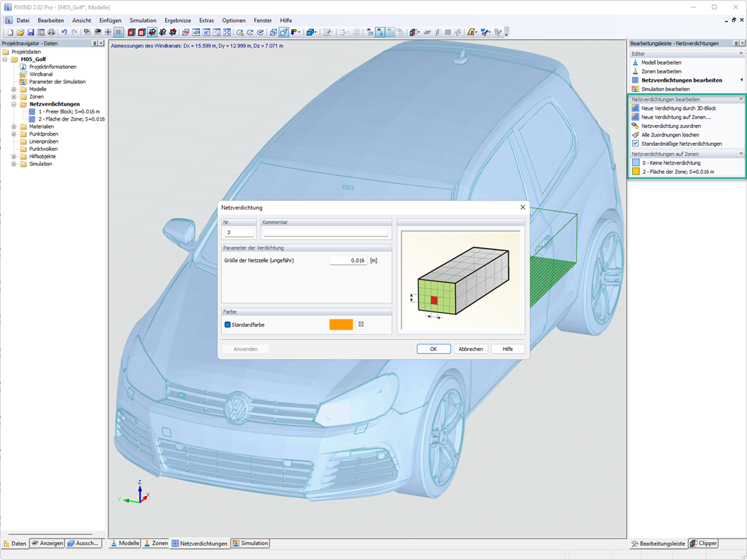This screenshot has width=747, height=560.
Task: Switch to the Modelle bottom tab
Action: [125, 543]
